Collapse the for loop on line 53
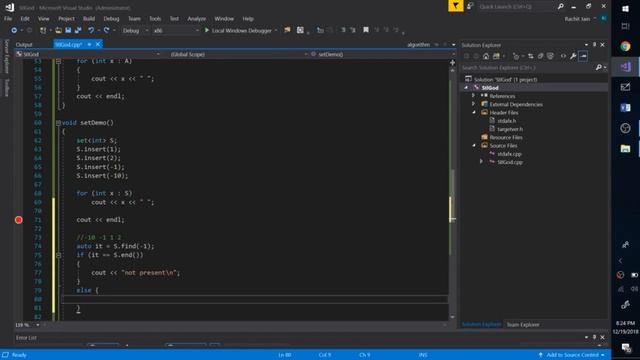Image resolution: width=640 pixels, height=360 pixels. (58, 61)
